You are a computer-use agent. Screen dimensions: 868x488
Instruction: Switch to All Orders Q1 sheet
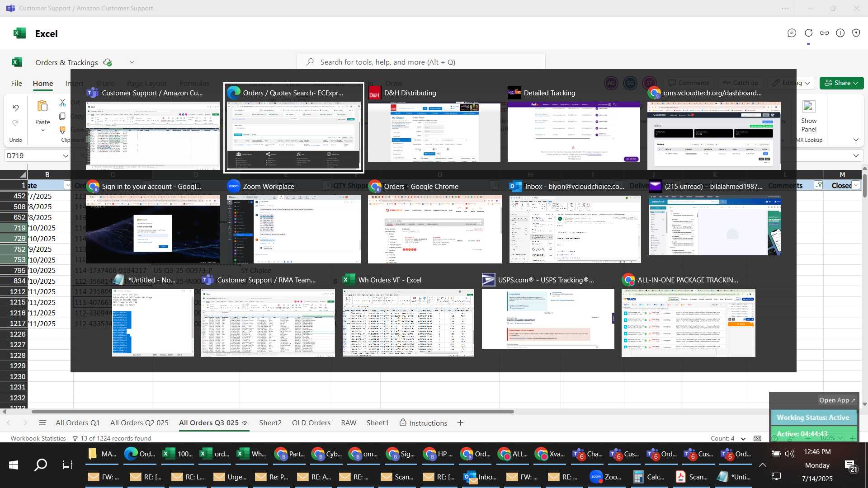[x=77, y=423]
